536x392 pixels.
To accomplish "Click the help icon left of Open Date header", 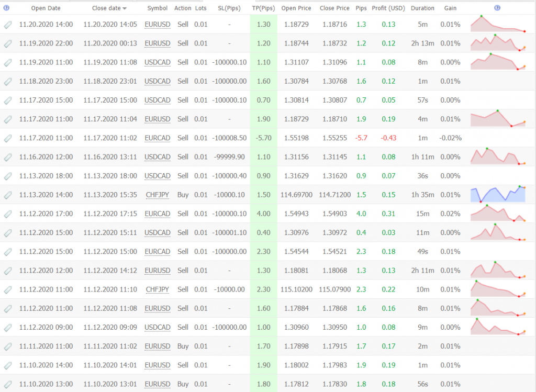I will click(6, 8).
